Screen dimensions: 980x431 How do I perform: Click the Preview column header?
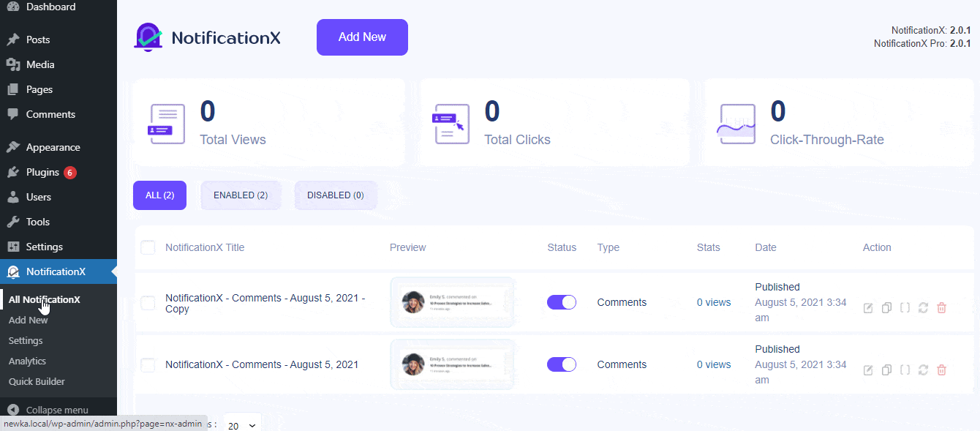pyautogui.click(x=408, y=247)
